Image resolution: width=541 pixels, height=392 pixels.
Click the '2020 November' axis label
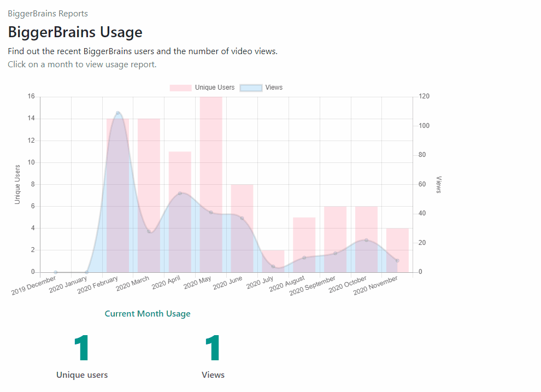(x=376, y=285)
